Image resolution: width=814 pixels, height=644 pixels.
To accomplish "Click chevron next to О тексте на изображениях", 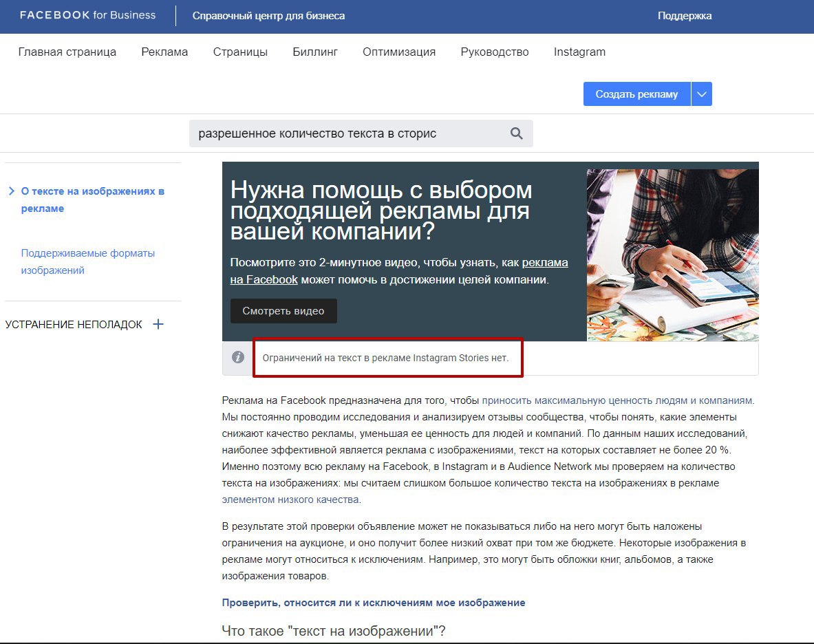I will tap(12, 191).
